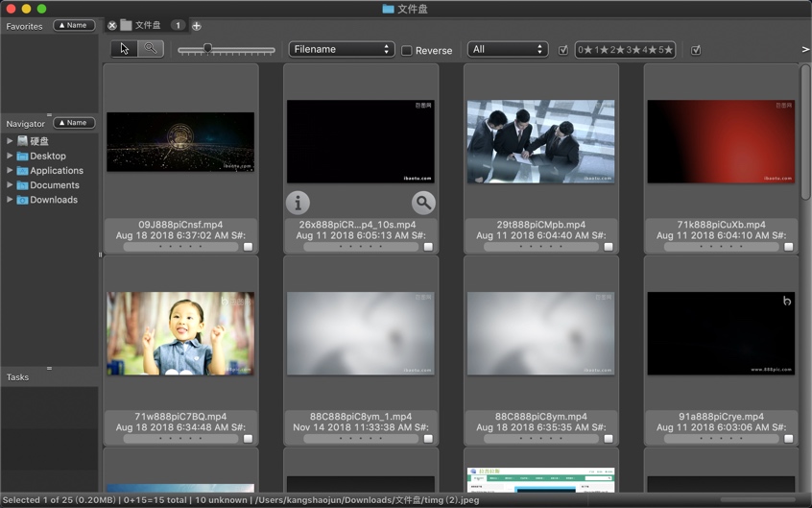This screenshot has width=812, height=508.
Task: Expand the Documents tree node
Action: coord(10,184)
